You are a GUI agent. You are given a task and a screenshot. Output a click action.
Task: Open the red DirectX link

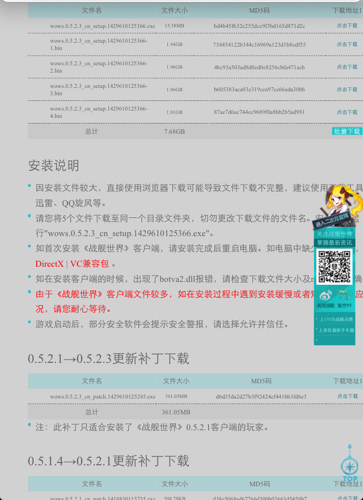pos(49,264)
